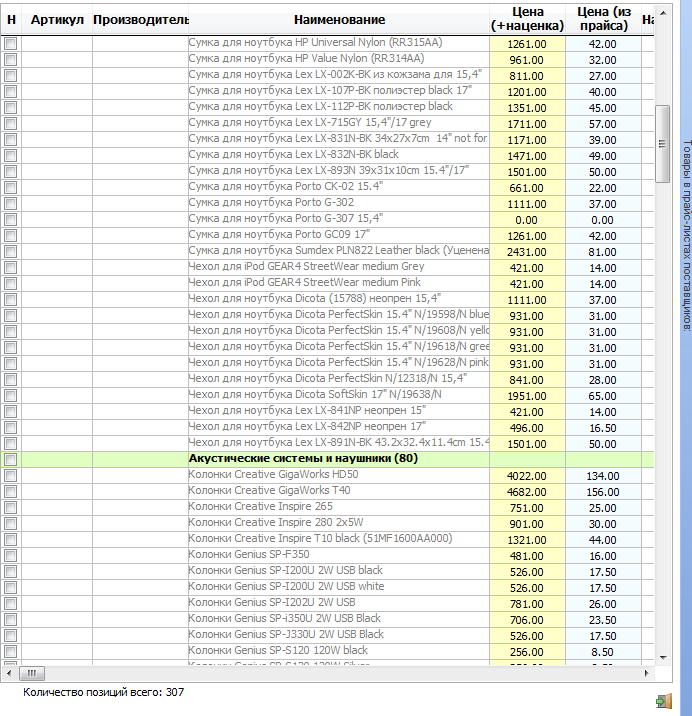Select row Чехол для ноутбука Dicota (15788) неопрен
Image resolution: width=692 pixels, height=716 pixels.
[338, 299]
